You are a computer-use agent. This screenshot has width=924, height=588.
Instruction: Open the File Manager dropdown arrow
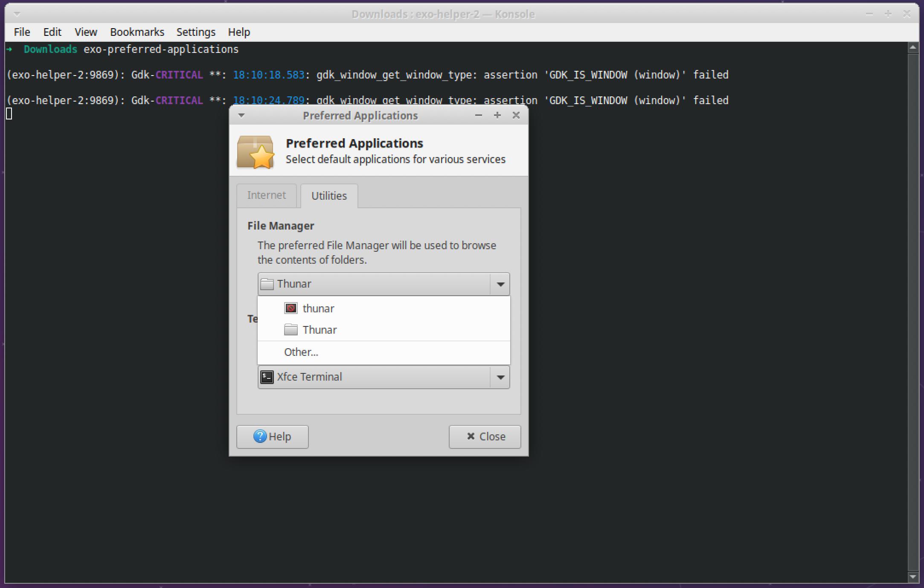click(x=500, y=284)
